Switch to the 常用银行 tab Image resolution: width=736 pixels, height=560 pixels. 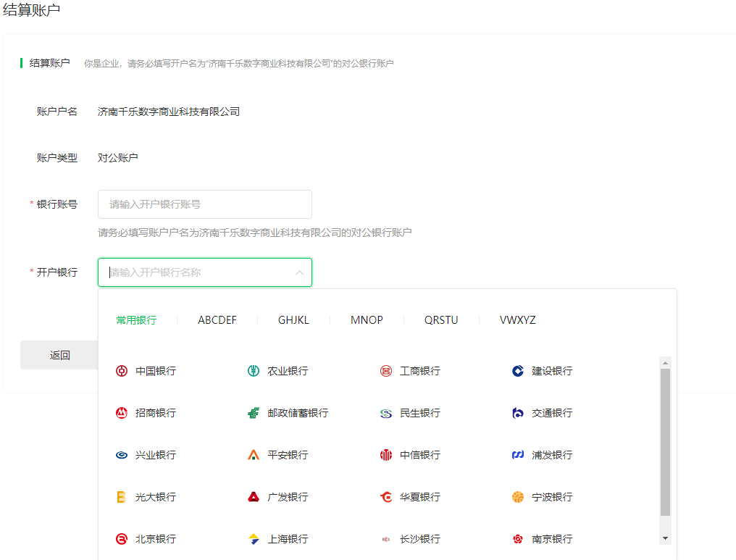[137, 320]
